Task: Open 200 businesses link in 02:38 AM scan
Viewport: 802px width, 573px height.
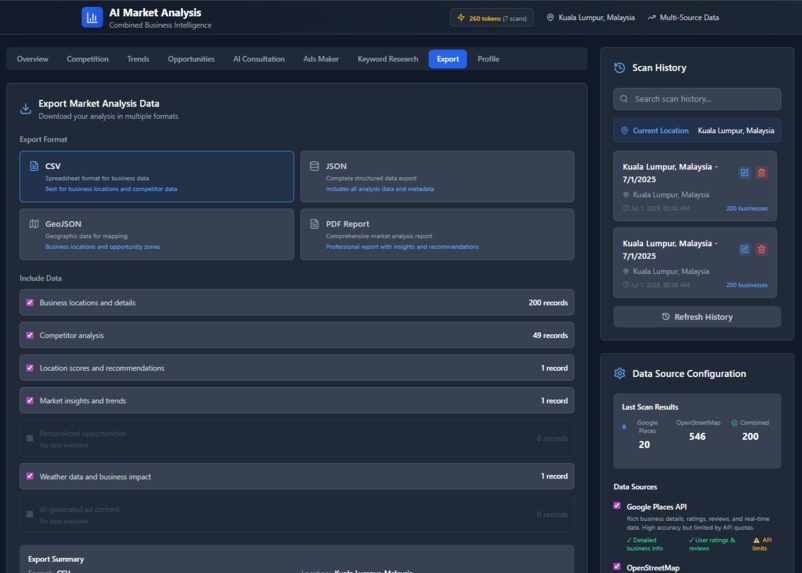Action: point(747,285)
